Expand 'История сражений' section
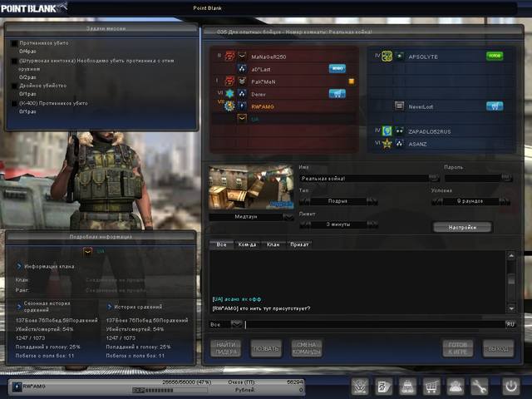Image resolution: width=532 pixels, height=399 pixels. pyautogui.click(x=109, y=307)
